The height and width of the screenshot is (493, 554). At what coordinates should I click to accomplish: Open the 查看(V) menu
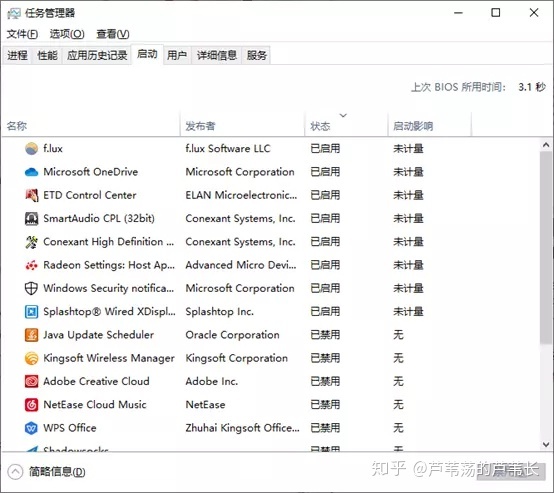(x=113, y=34)
